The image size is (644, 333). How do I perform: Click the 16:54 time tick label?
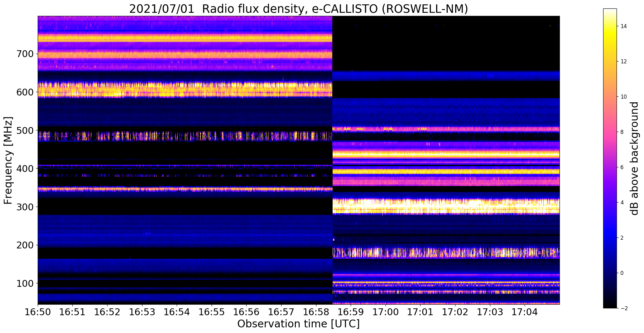pyautogui.click(x=177, y=312)
